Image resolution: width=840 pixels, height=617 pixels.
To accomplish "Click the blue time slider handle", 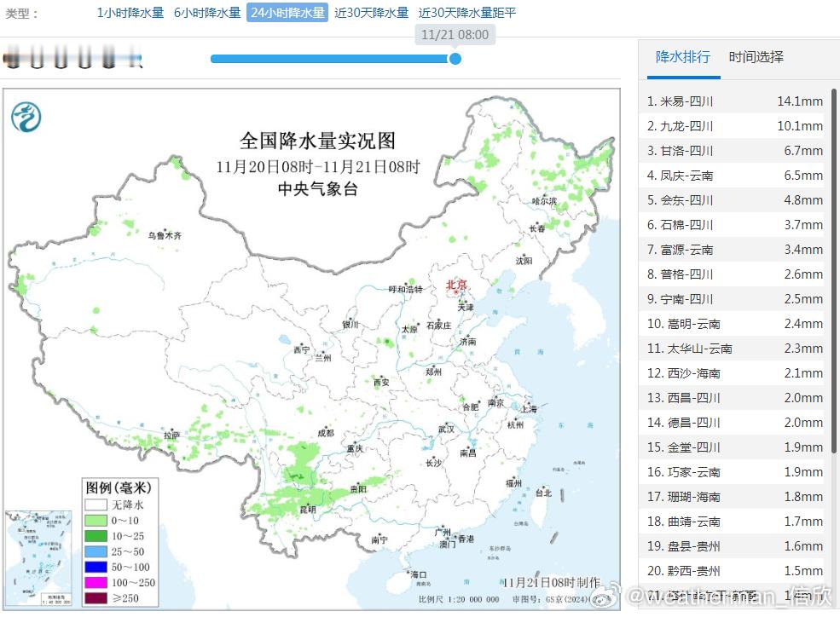I will [455, 60].
